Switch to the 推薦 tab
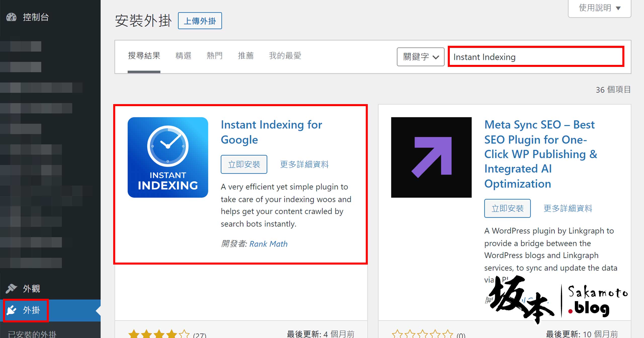Viewport: 644px width, 338px height. click(246, 56)
